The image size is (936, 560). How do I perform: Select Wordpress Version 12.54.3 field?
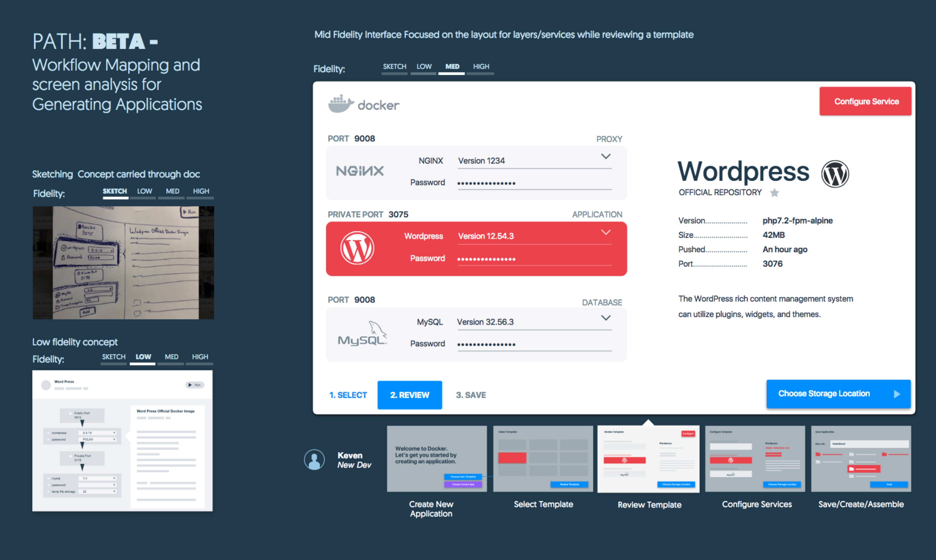tap(534, 237)
